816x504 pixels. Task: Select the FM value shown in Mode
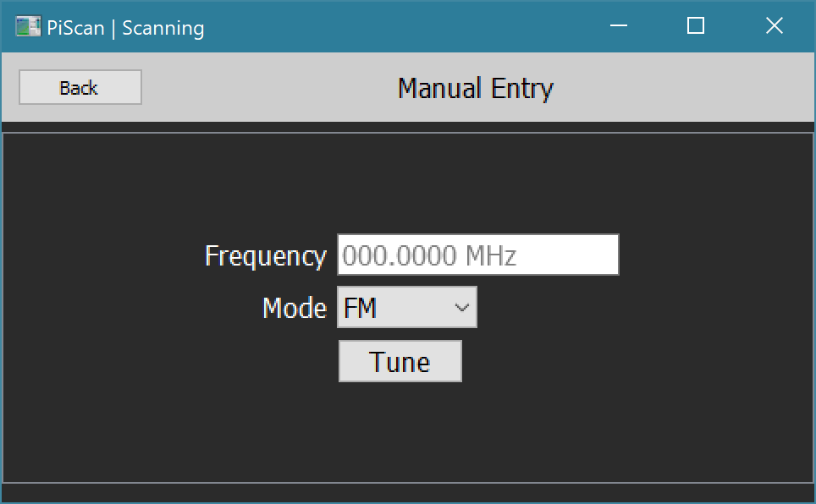pos(361,308)
